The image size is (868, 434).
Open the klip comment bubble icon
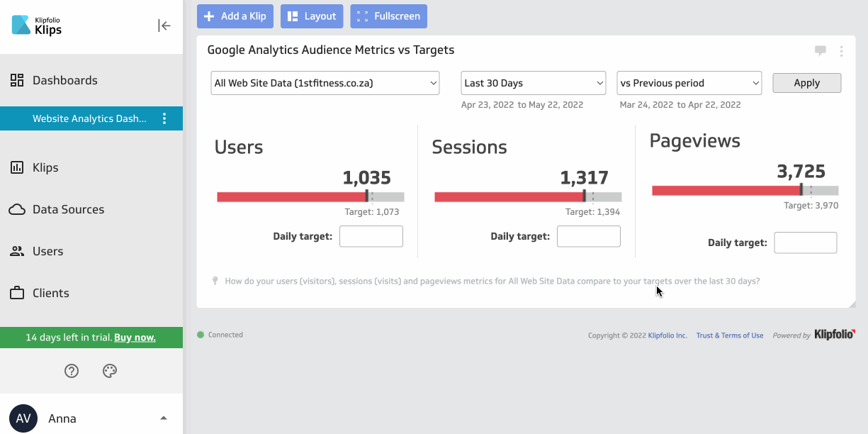tap(821, 50)
